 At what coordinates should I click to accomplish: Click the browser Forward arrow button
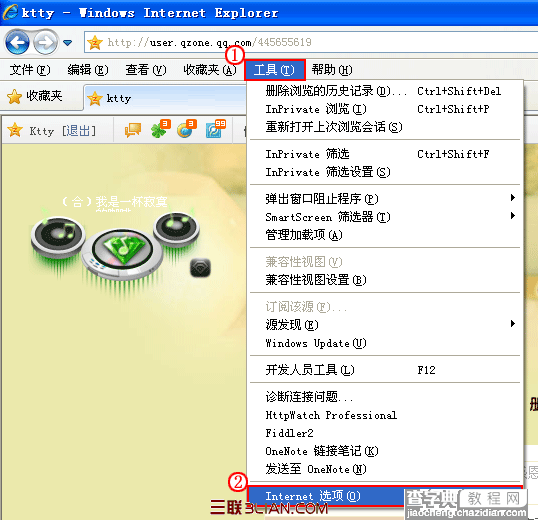[x=46, y=43]
